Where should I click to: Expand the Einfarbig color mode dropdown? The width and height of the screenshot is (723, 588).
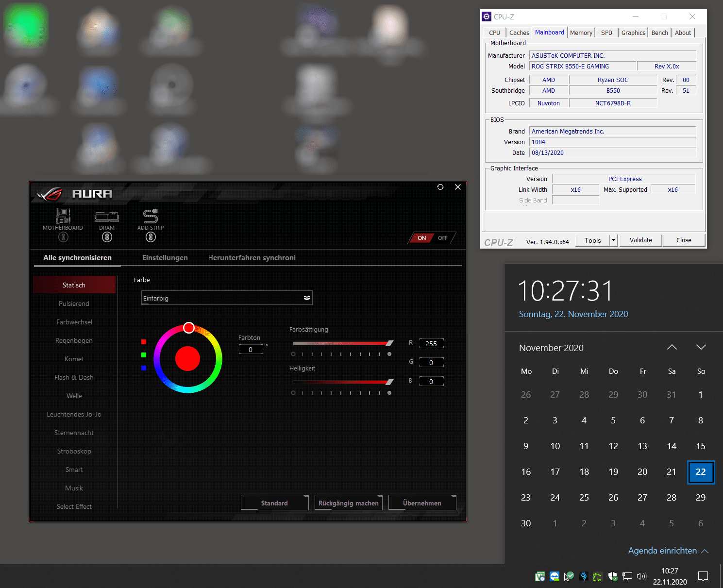pyautogui.click(x=227, y=298)
